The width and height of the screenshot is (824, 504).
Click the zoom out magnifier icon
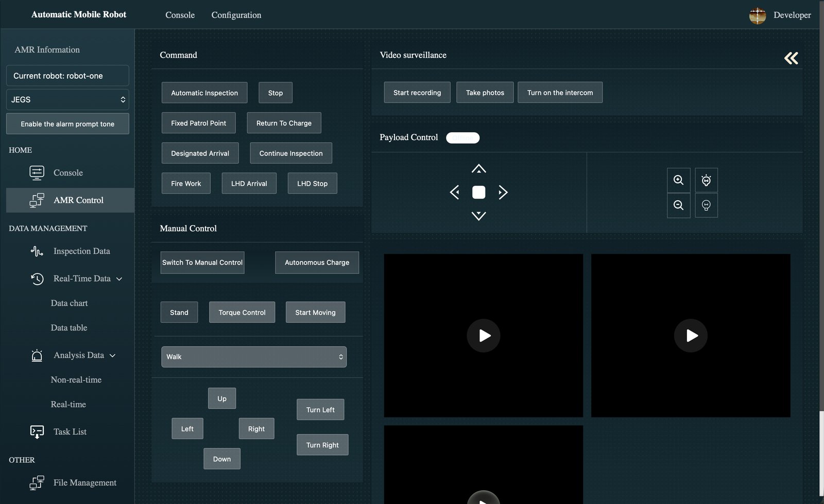click(x=678, y=205)
